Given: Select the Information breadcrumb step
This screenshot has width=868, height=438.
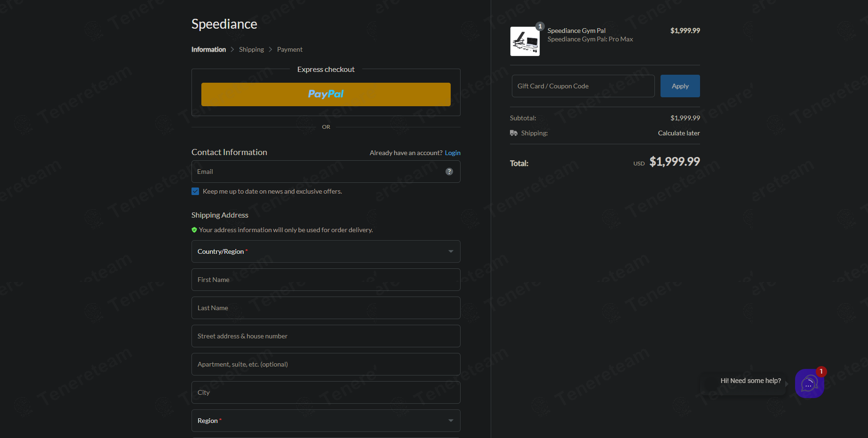Looking at the screenshot, I should coord(208,49).
